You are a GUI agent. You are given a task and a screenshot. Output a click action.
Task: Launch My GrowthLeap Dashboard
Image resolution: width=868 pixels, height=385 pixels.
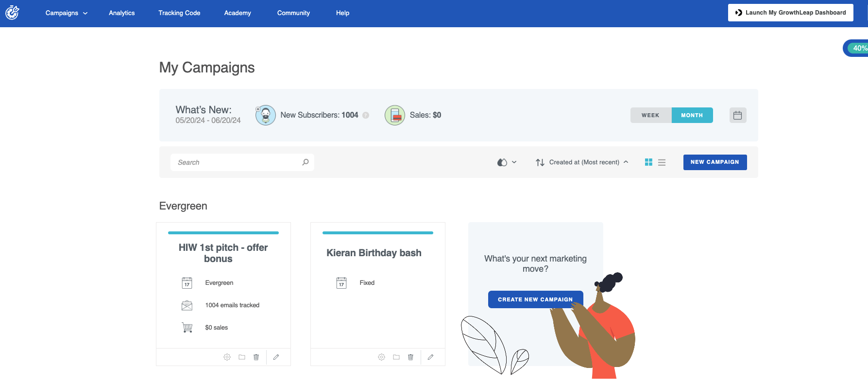[790, 13]
